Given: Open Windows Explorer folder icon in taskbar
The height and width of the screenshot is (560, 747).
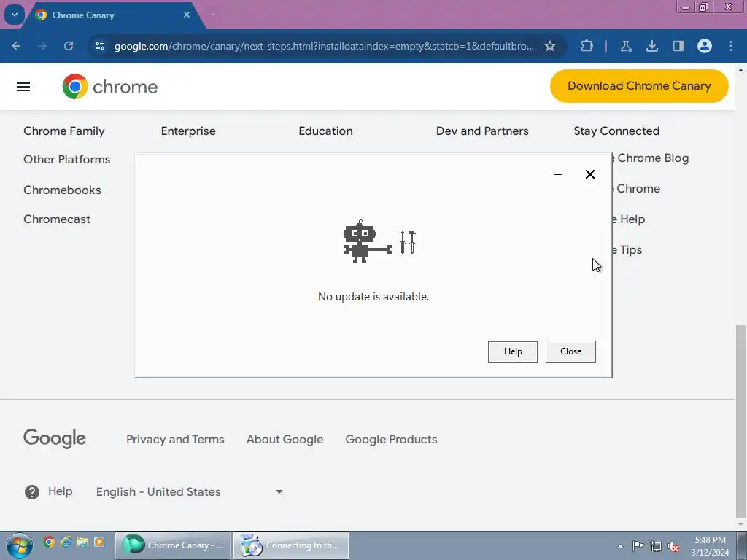Looking at the screenshot, I should click(82, 542).
